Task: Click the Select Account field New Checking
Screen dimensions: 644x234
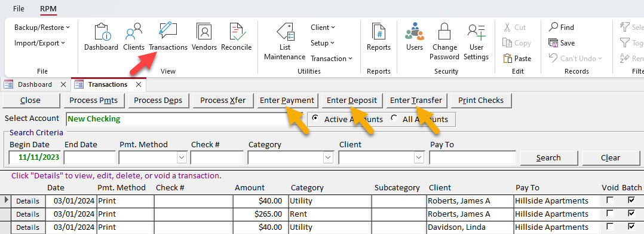Action: (184, 119)
